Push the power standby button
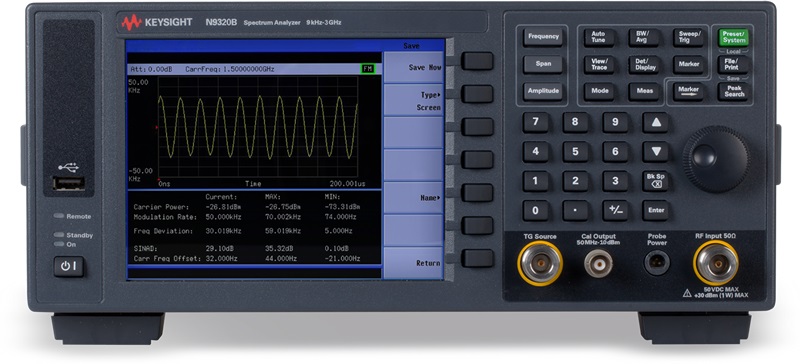Screen dimensions: 800x364 68,266
